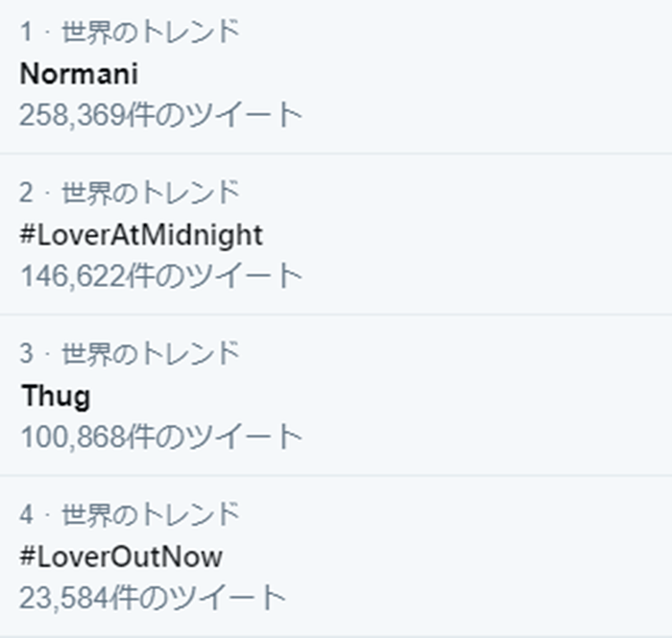
Task: Open the #LoverAtMidnight hashtag trend
Action: [140, 235]
